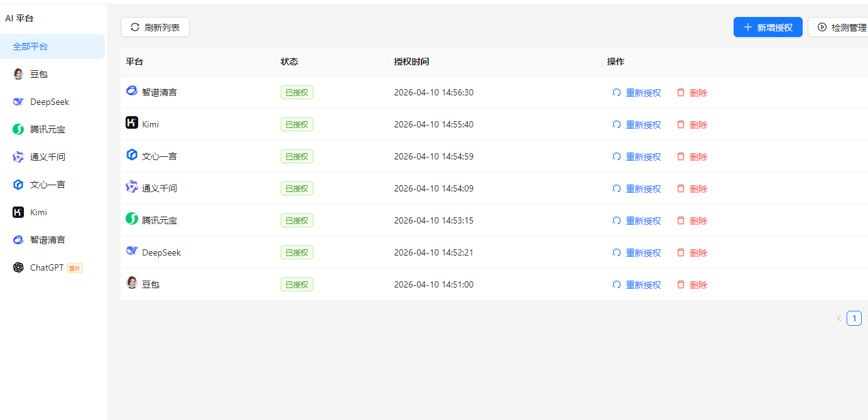Click the trash icon in the 豆包 row
The image size is (868, 420).
[x=681, y=284]
